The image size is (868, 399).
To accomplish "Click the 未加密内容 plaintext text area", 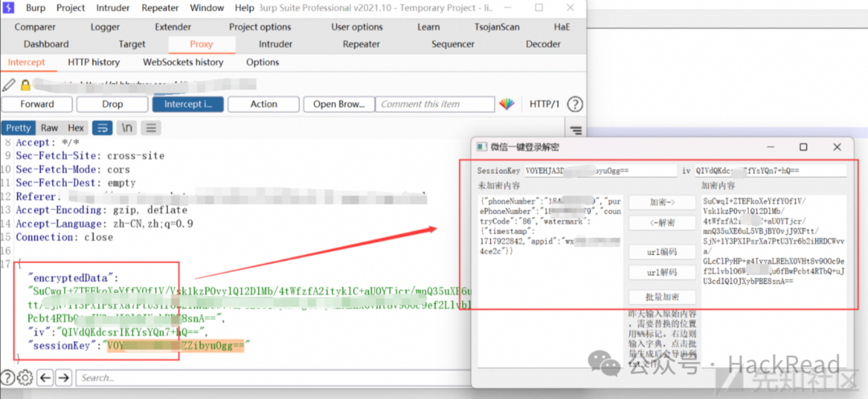I will click(551, 280).
